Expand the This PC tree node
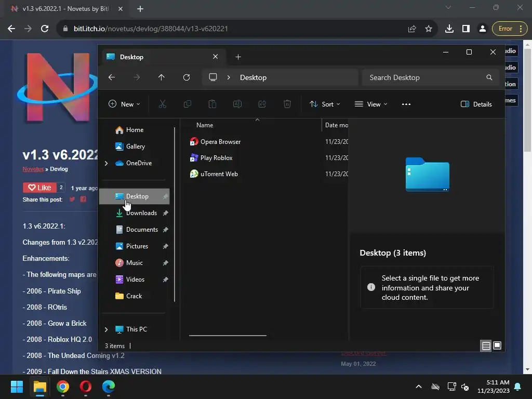532x399 pixels. coord(106,329)
